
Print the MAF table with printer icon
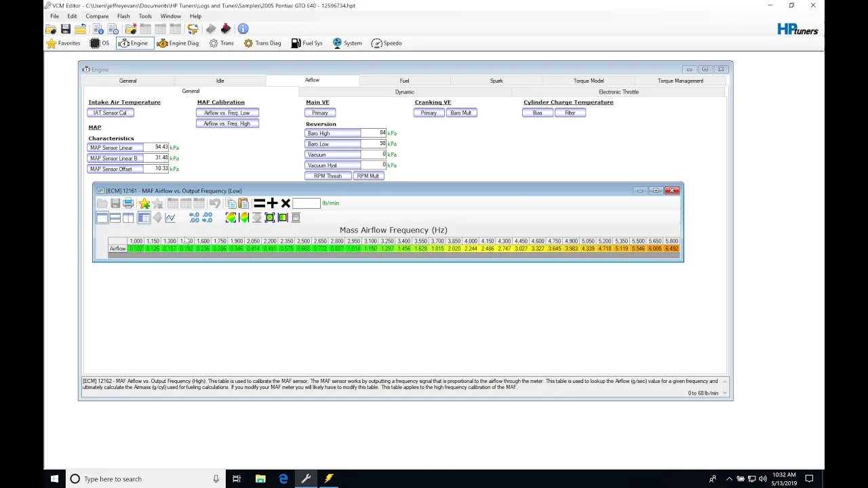128,203
